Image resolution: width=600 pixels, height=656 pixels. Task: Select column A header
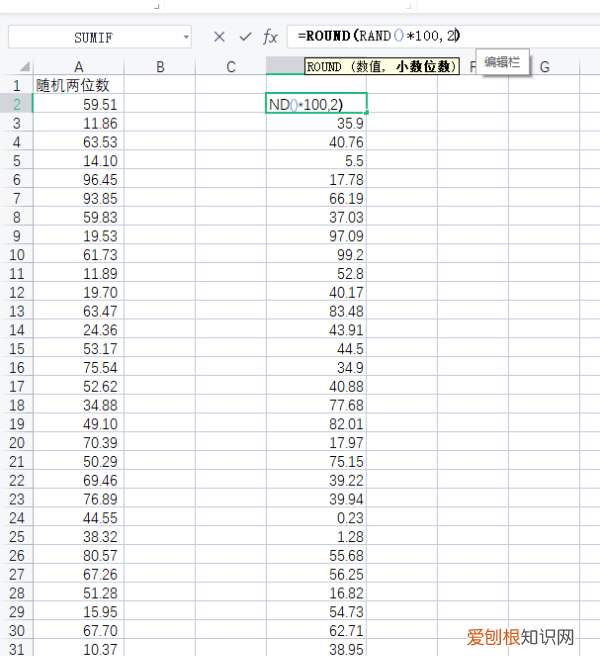78,67
